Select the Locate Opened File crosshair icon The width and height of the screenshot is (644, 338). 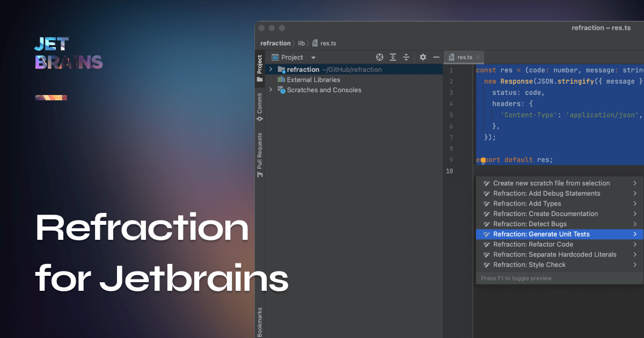pyautogui.click(x=379, y=57)
